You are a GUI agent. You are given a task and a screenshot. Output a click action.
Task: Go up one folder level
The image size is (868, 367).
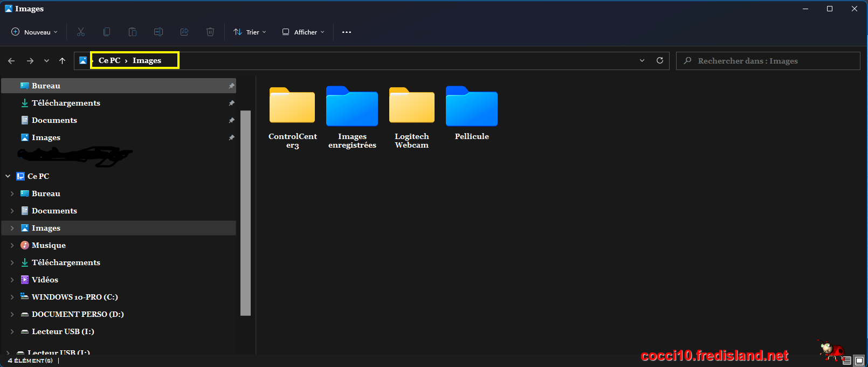[x=63, y=61]
